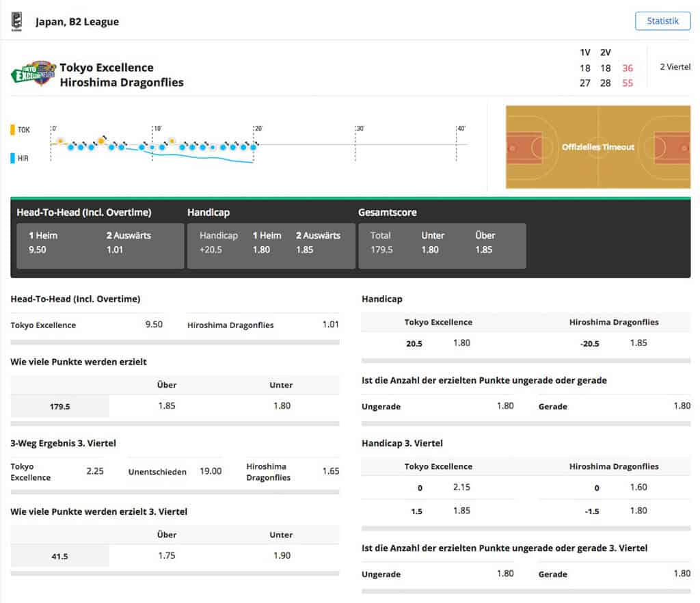Choose Hiroshima Dragonflies -20.5 handicap at 1.85
Image resolution: width=700 pixels, height=603 pixels.
point(615,343)
